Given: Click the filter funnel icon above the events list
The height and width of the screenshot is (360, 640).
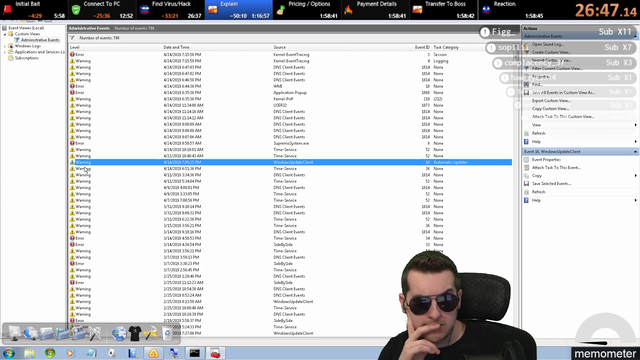Looking at the screenshot, I should click(72, 38).
